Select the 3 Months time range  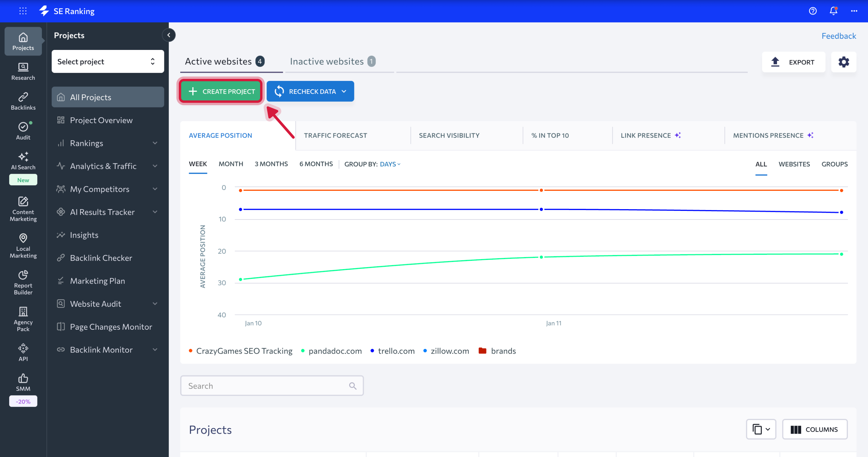271,164
